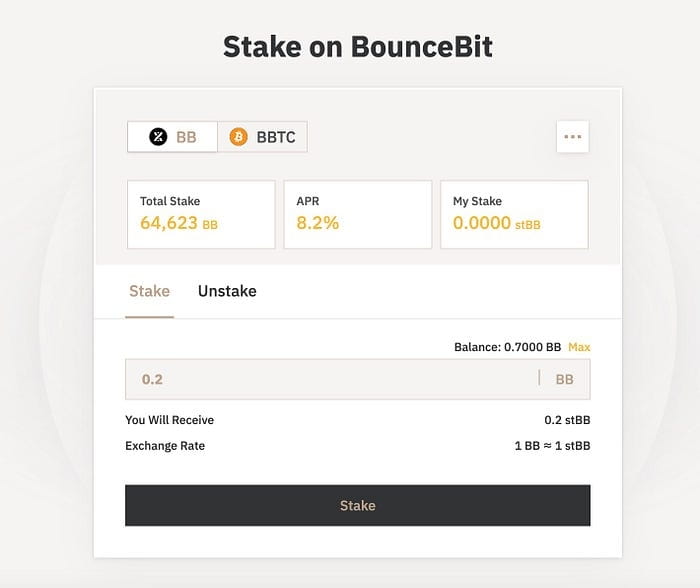Select the BB token text label
This screenshot has width=700, height=588.
click(x=186, y=137)
